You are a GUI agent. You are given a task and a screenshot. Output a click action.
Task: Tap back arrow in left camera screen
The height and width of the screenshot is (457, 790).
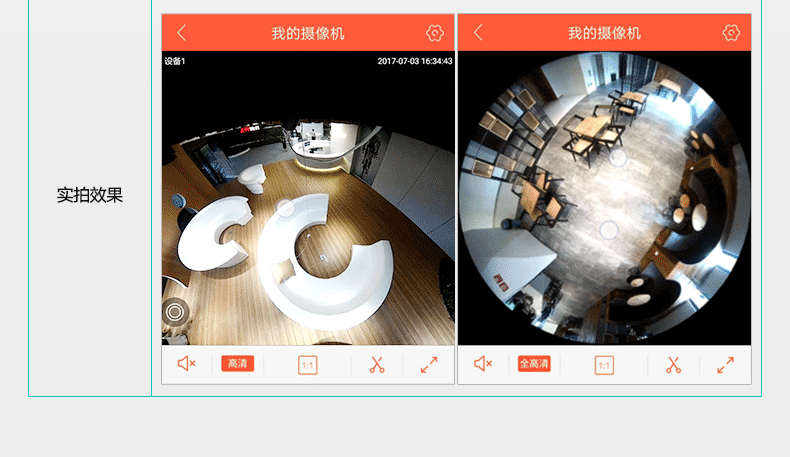(x=181, y=33)
